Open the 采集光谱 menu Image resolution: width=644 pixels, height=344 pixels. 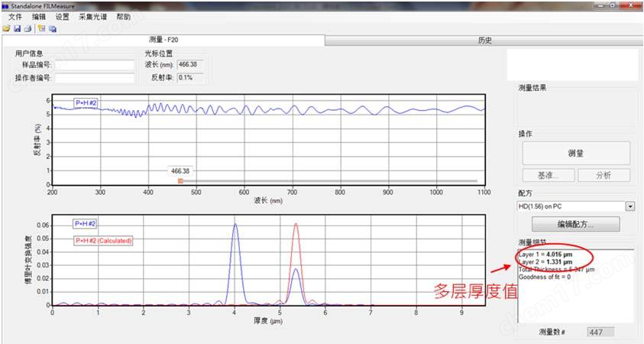92,16
